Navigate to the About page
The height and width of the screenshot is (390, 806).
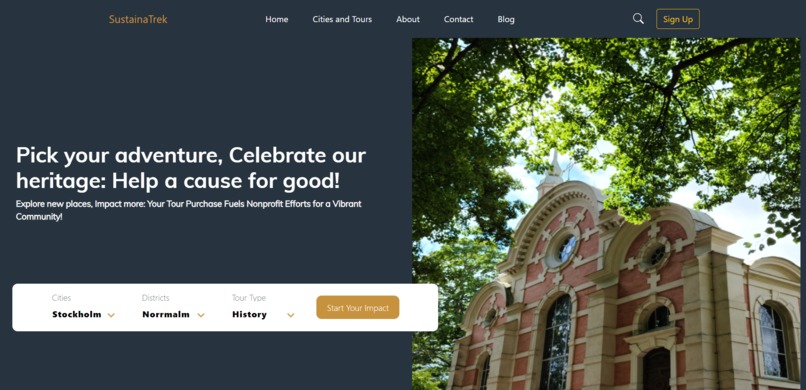tap(408, 20)
